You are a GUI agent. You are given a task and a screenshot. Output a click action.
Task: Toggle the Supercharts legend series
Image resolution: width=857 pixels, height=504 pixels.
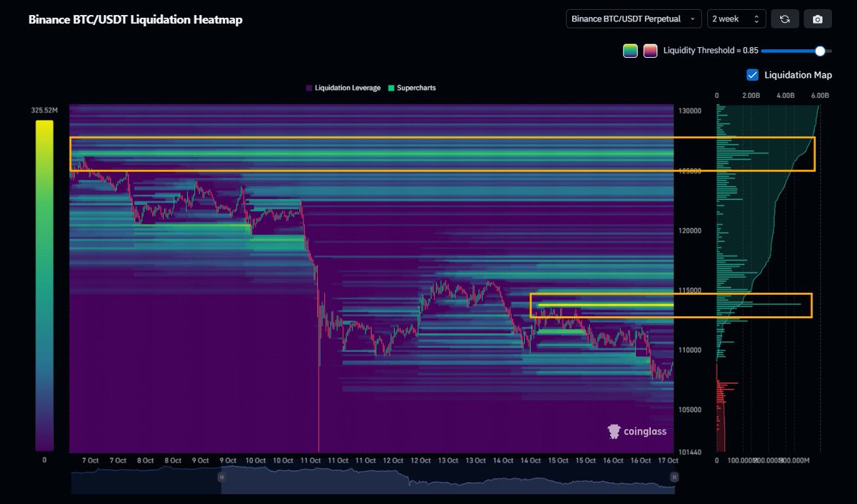(412, 88)
